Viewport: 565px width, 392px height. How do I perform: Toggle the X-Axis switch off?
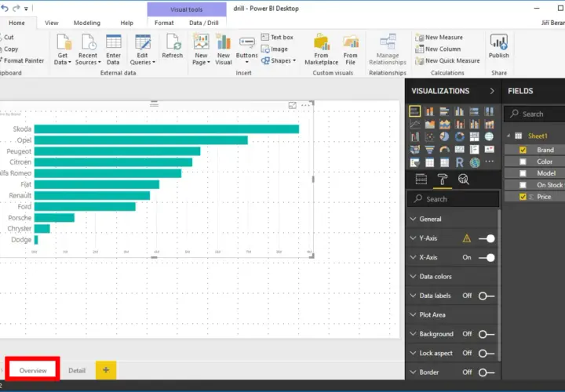coord(487,257)
